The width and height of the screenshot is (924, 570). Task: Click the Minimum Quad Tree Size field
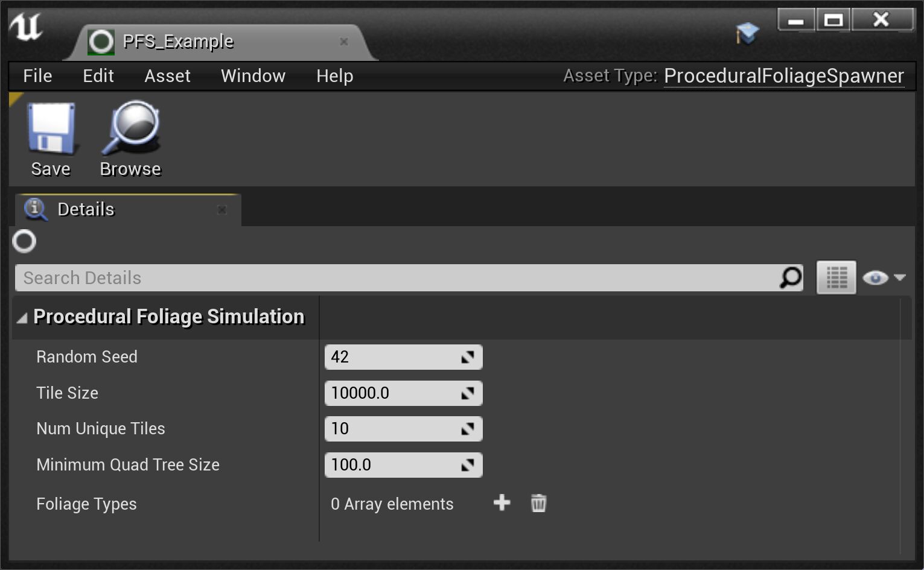[392, 465]
